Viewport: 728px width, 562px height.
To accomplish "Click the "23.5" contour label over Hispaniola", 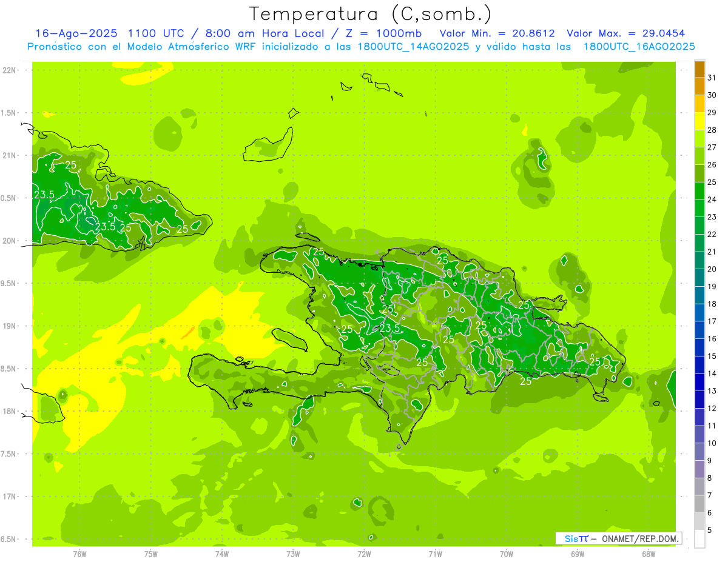I will (389, 328).
